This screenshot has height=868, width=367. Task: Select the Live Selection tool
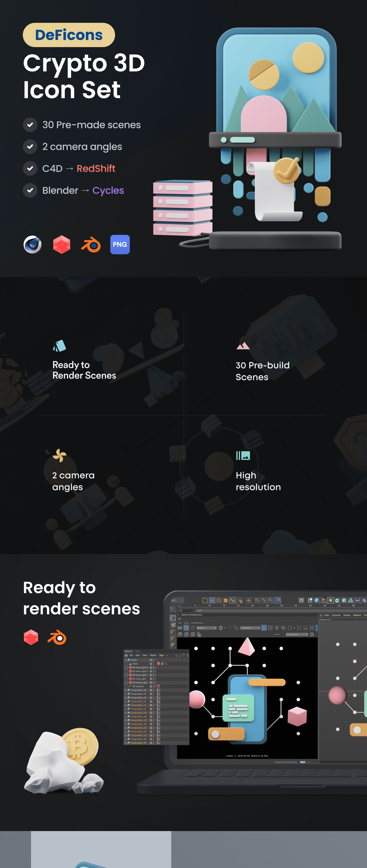pyautogui.click(x=205, y=600)
